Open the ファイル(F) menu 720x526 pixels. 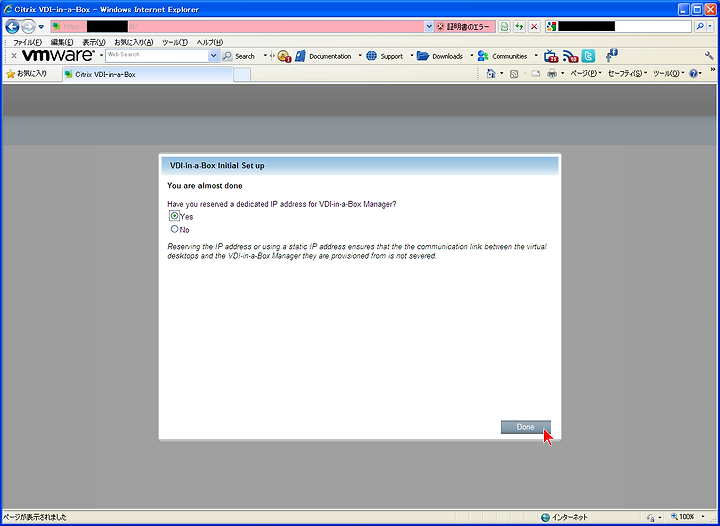[27, 42]
